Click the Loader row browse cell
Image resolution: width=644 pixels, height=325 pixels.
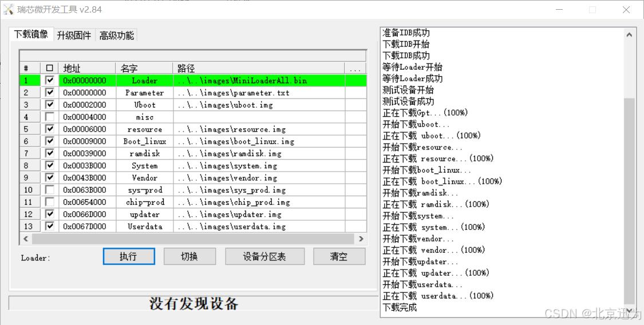pos(355,81)
